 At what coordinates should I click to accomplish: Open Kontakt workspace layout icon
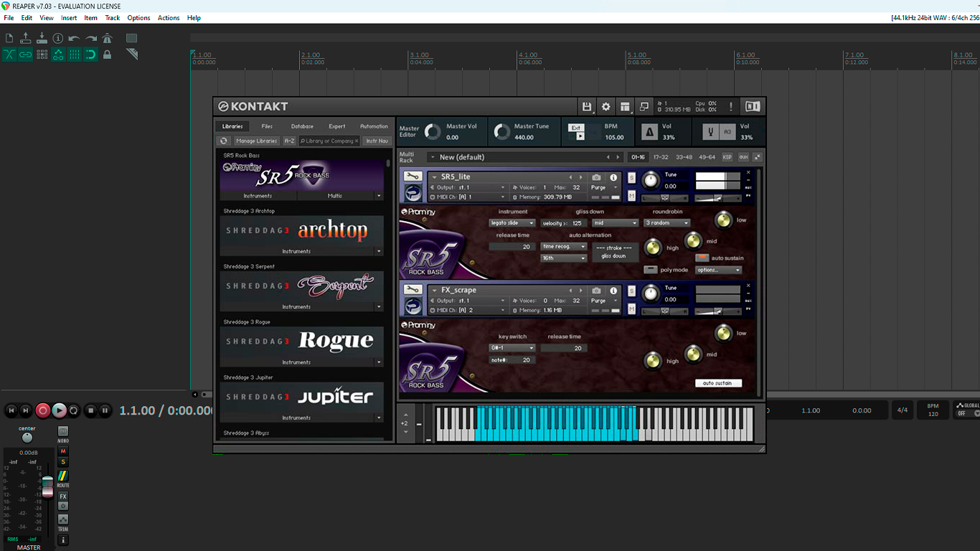pyautogui.click(x=625, y=106)
